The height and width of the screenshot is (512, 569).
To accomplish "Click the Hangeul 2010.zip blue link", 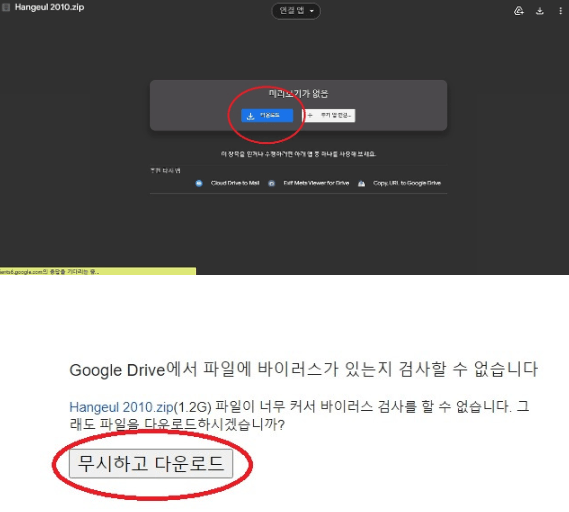I will [121, 407].
